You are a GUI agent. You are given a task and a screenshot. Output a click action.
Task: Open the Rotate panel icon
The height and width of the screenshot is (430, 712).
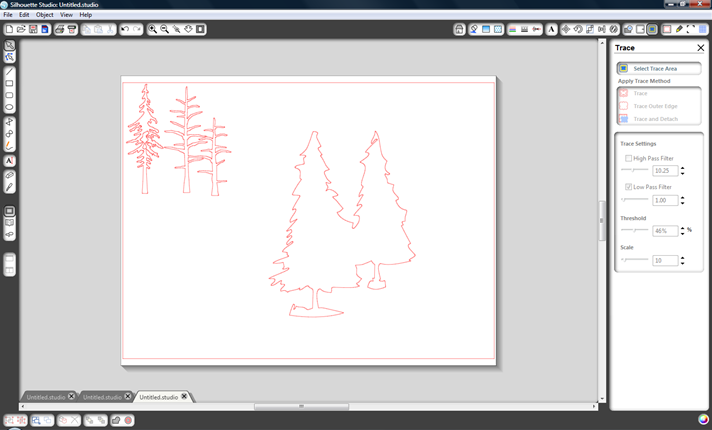(x=578, y=29)
